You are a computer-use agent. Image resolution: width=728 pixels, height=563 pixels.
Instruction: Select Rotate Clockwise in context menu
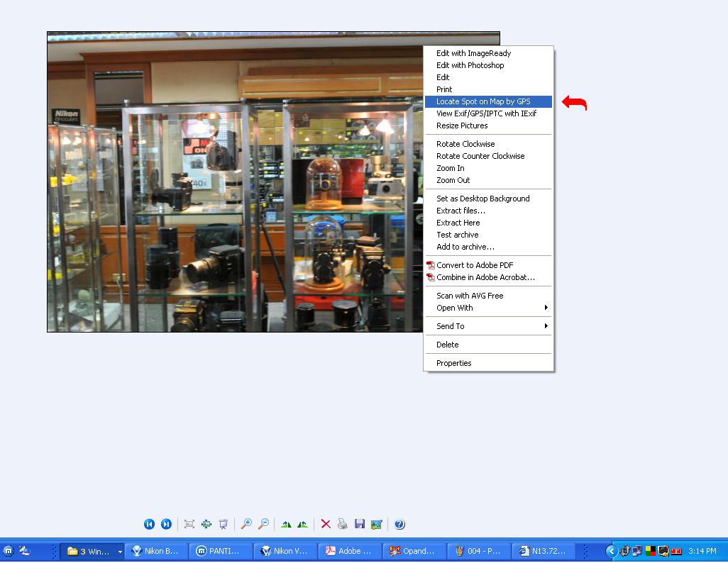tap(488, 145)
